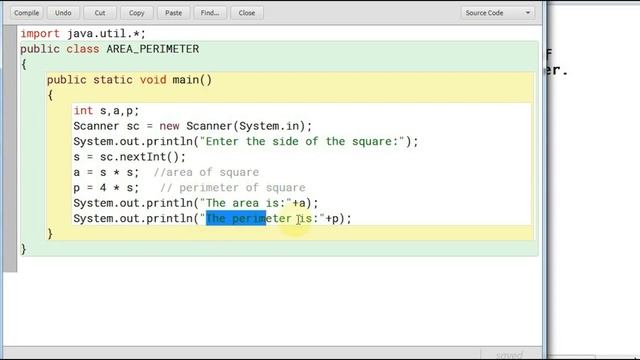Click the 'The area is:' string
The image size is (640, 360).
[246, 203]
